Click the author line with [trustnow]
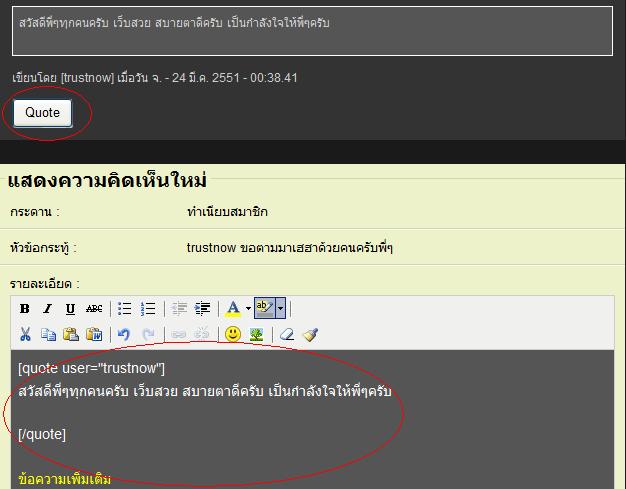The width and height of the screenshot is (626, 489). pyautogui.click(x=155, y=77)
